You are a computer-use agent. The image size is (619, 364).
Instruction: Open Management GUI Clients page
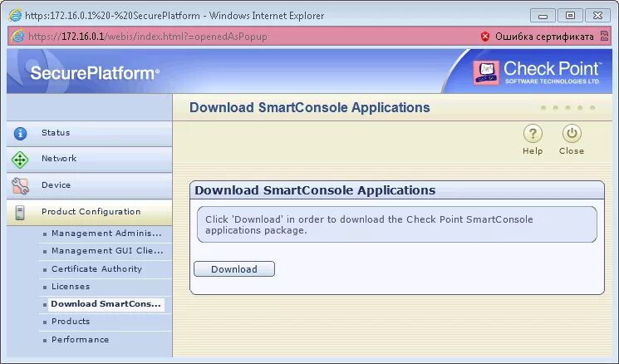[107, 251]
